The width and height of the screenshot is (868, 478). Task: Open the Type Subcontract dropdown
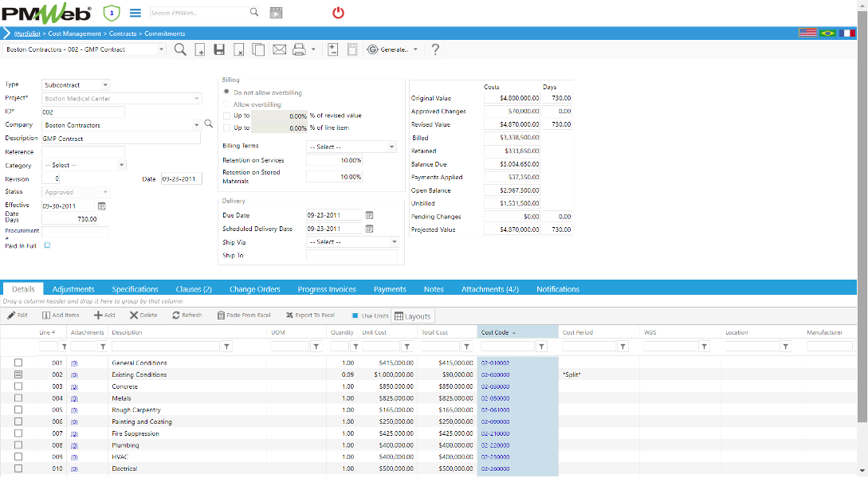coord(104,85)
